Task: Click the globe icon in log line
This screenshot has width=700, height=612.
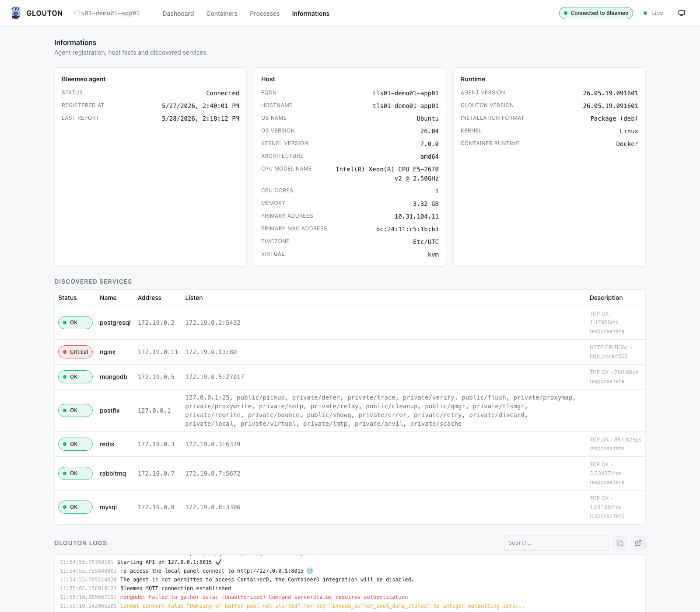Action: 310,570
